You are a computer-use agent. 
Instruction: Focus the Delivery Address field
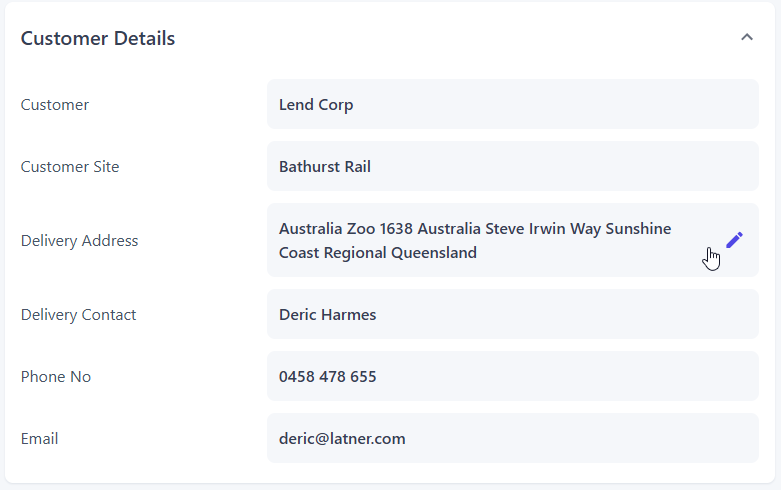tap(490, 240)
